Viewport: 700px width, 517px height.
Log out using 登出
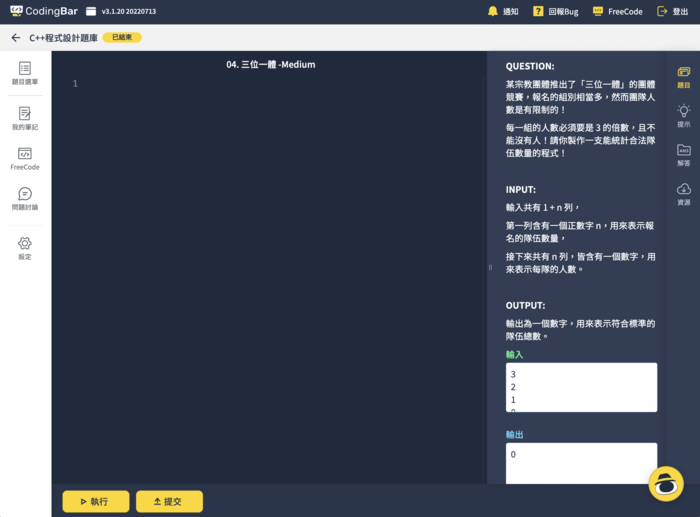tap(673, 11)
